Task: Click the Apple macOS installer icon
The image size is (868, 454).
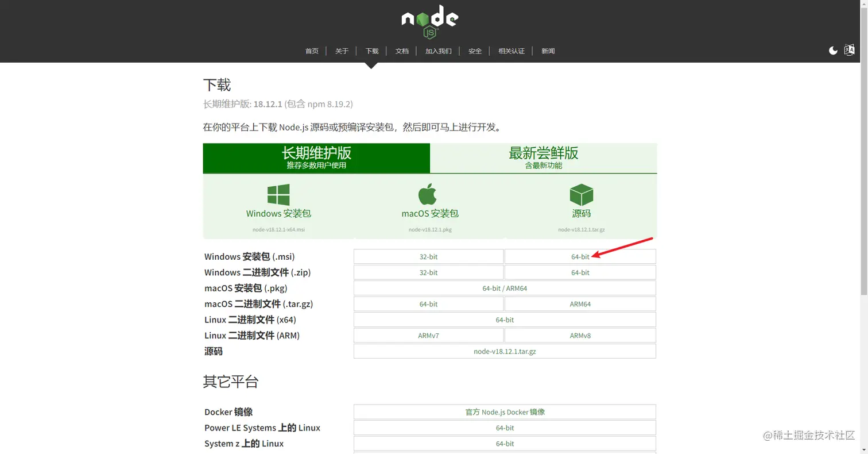Action: pyautogui.click(x=427, y=194)
